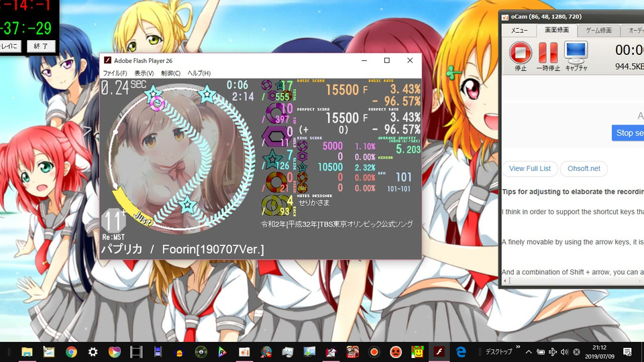Click the slide score value 10500
644x362 pixels.
tap(330, 167)
